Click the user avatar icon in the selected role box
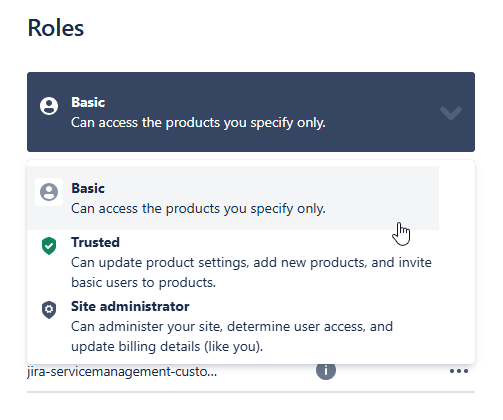503x420 pixels. pyautogui.click(x=49, y=106)
